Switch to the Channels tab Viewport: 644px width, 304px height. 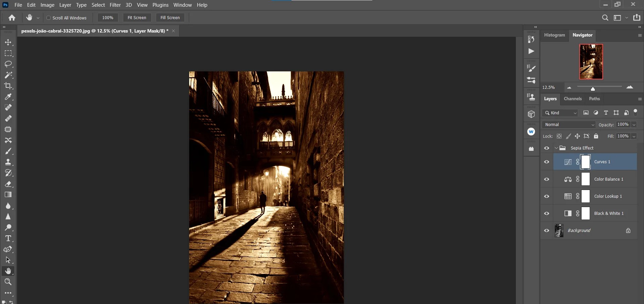[573, 99]
